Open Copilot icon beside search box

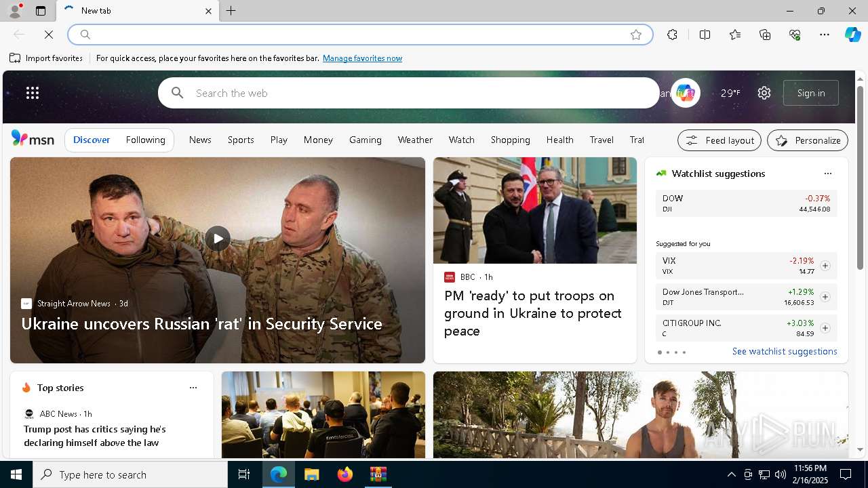(685, 93)
